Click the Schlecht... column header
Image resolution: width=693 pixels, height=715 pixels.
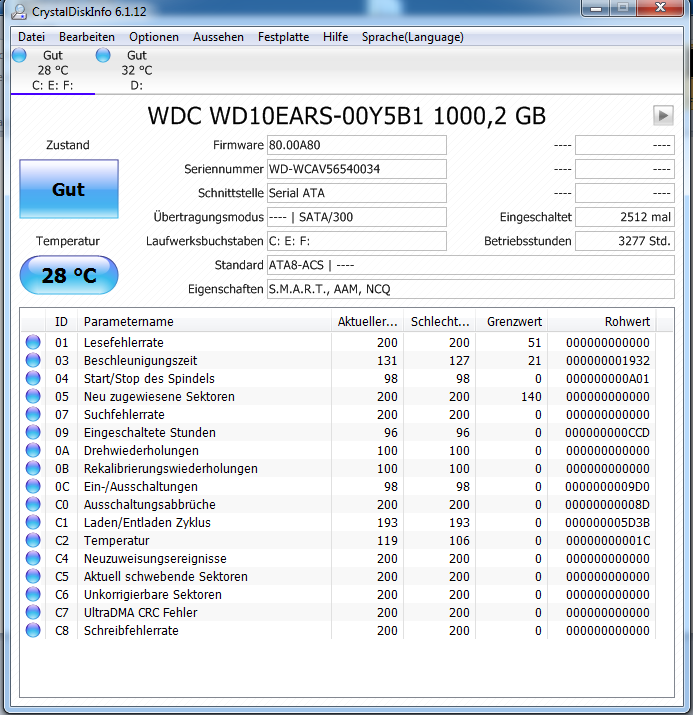click(440, 321)
